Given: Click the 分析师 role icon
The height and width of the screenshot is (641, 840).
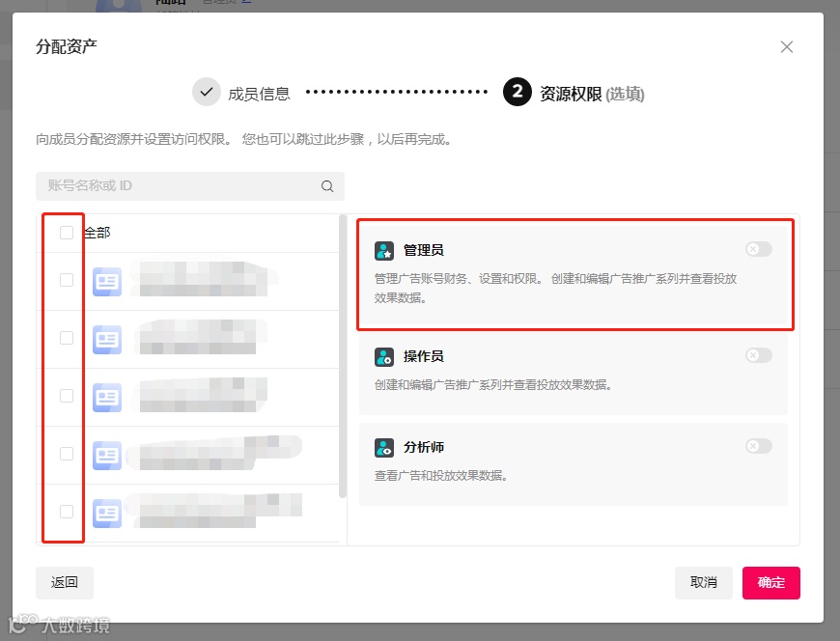Looking at the screenshot, I should [384, 447].
